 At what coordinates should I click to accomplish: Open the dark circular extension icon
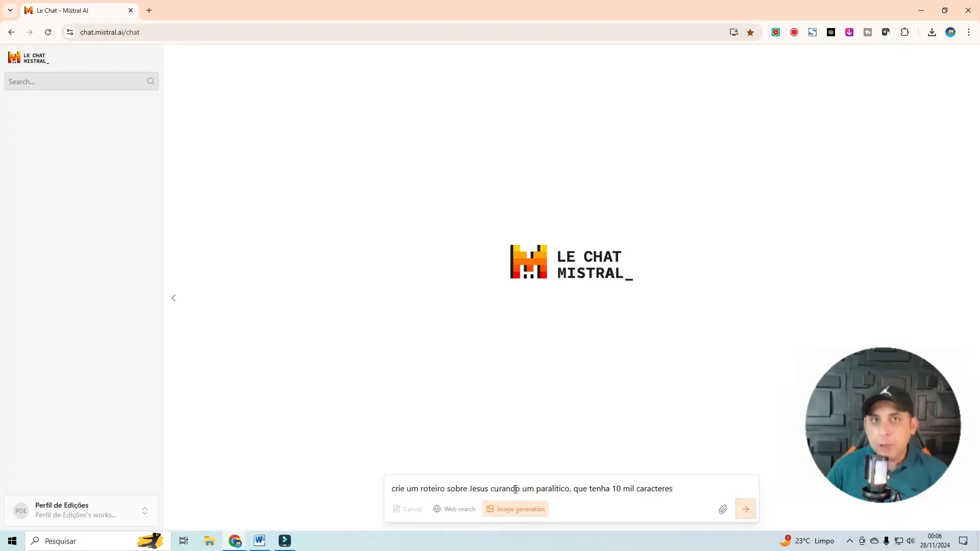886,32
